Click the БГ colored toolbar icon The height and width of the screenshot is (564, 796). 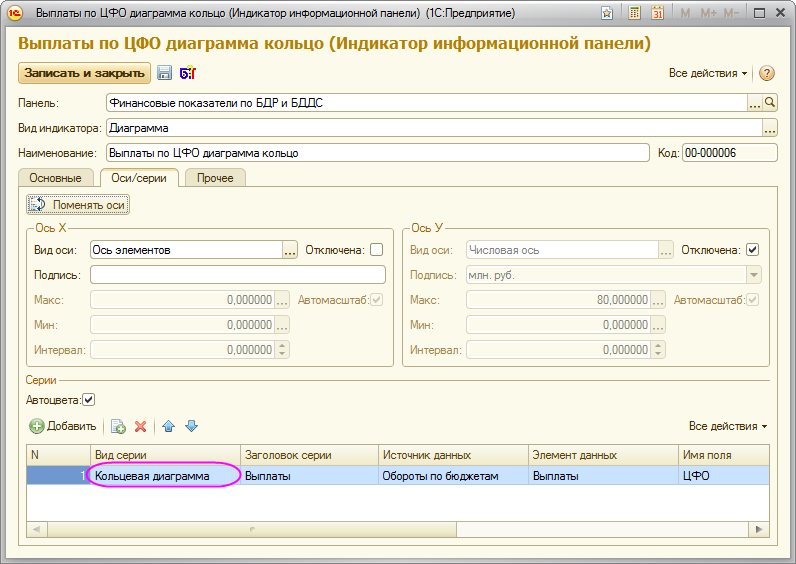pos(188,73)
